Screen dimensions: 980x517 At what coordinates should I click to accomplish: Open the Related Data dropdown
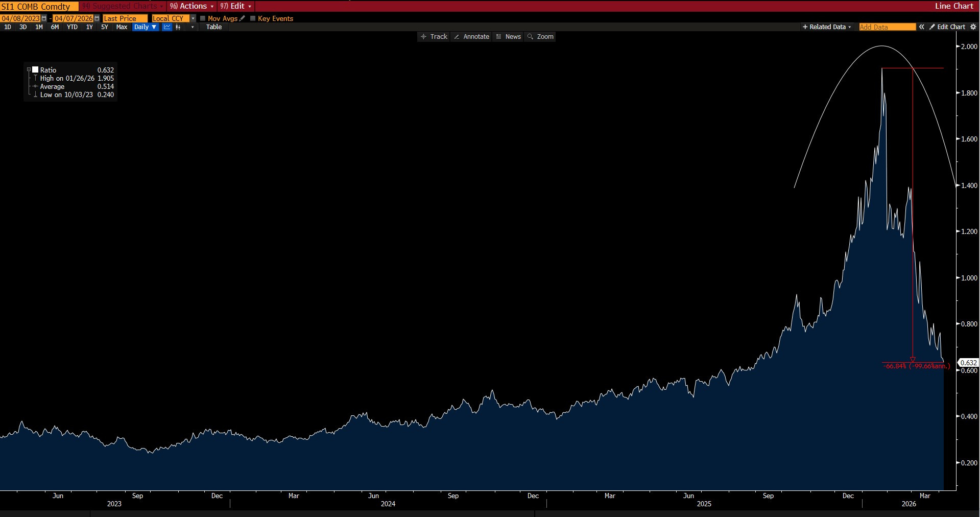827,27
